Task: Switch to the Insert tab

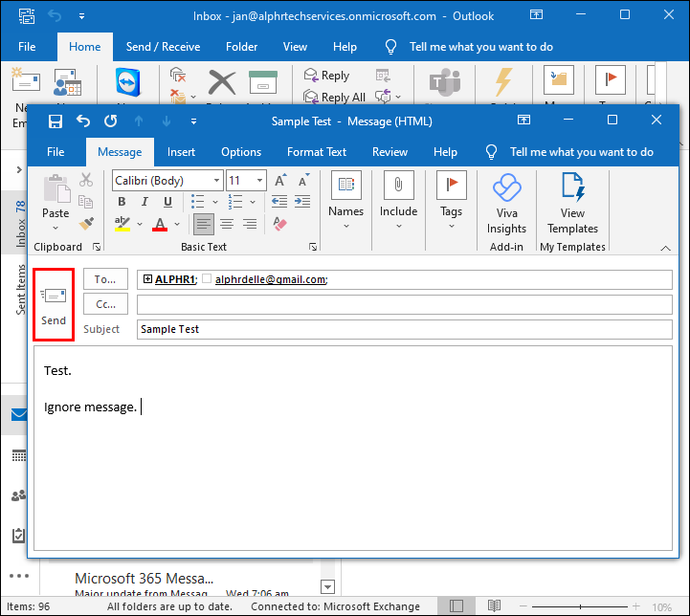Action: [x=181, y=152]
